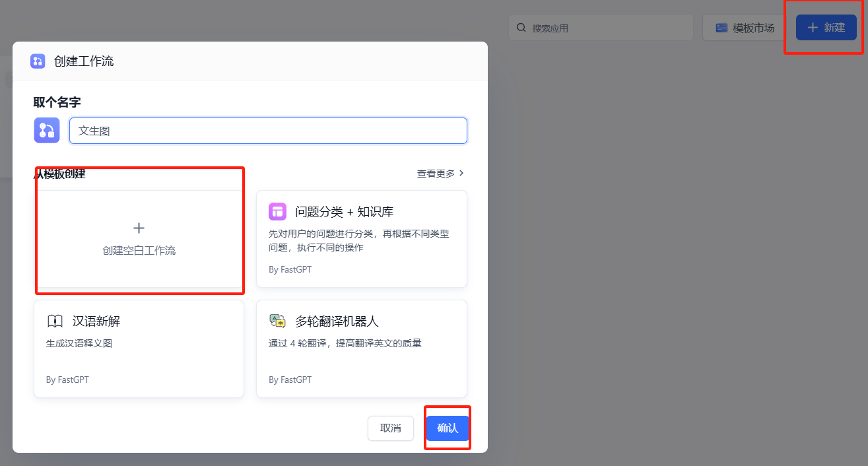This screenshot has height=466, width=868.
Task: Click the magnifier icon in the search bar
Action: (520, 27)
